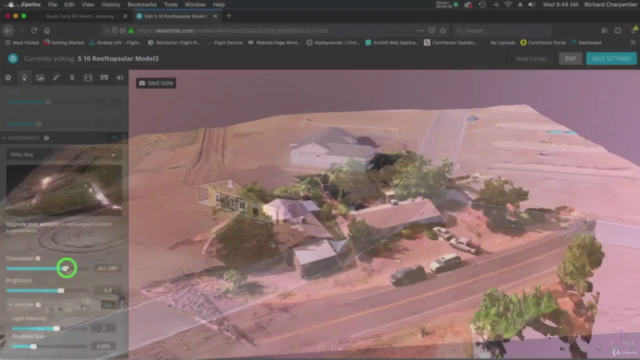
Task: Open a new tab with the plus button
Action: [229, 16]
